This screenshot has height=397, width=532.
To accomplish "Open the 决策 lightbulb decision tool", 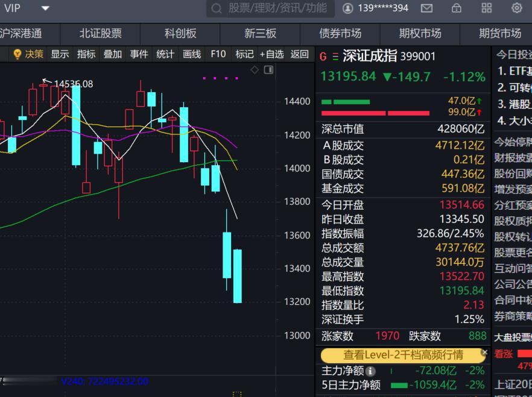I will (27, 54).
